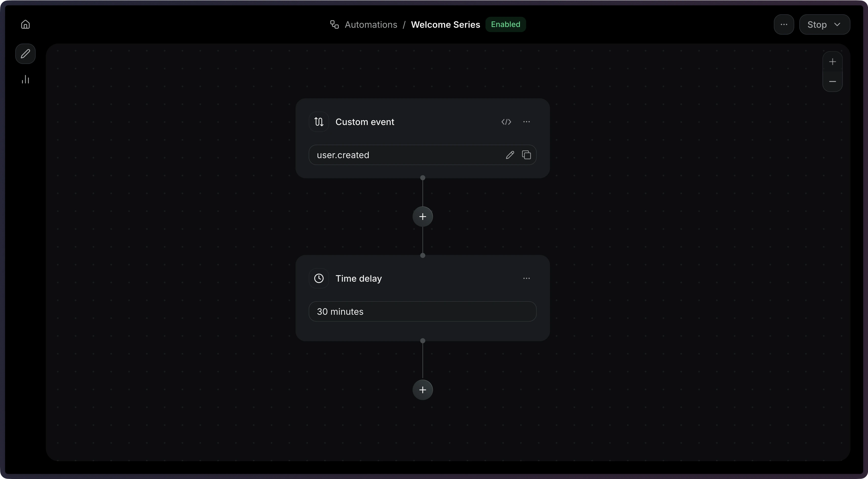Viewport: 868px width, 479px height.
Task: Open automation more options in header
Action: point(784,25)
